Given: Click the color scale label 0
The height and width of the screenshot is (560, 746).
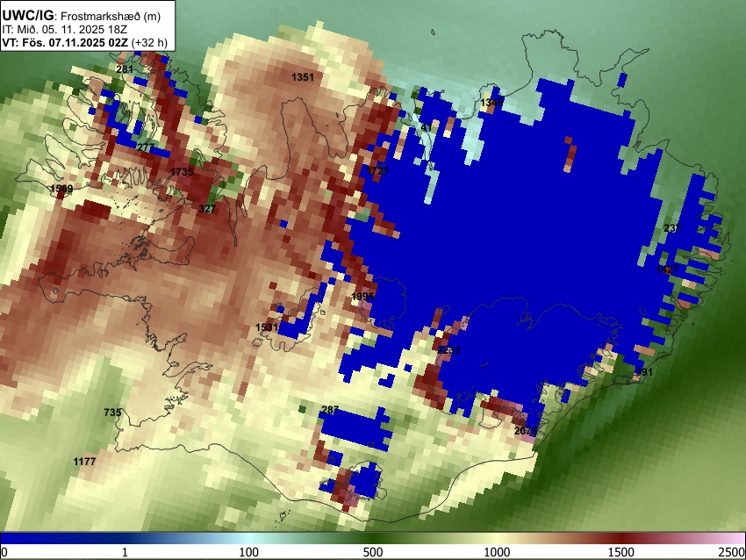Looking at the screenshot, I should pyautogui.click(x=4, y=552).
